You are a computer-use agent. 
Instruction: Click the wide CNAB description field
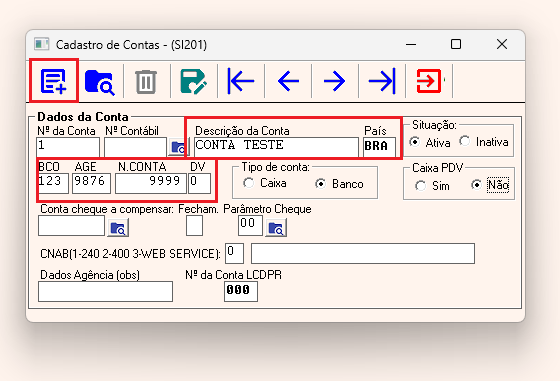pyautogui.click(x=363, y=254)
